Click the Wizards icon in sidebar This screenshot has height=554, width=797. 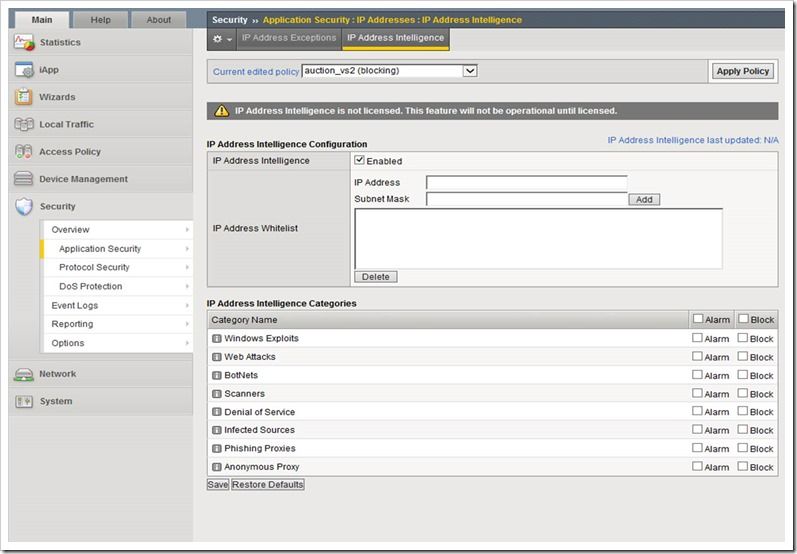[x=24, y=97]
